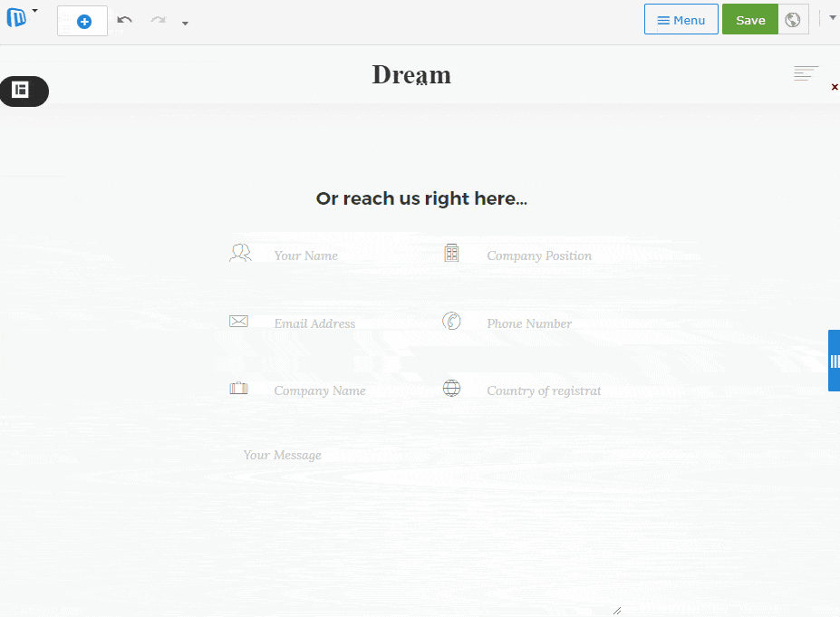Click the blue plus add-element button
Viewport: 840px width, 617px height.
point(84,22)
